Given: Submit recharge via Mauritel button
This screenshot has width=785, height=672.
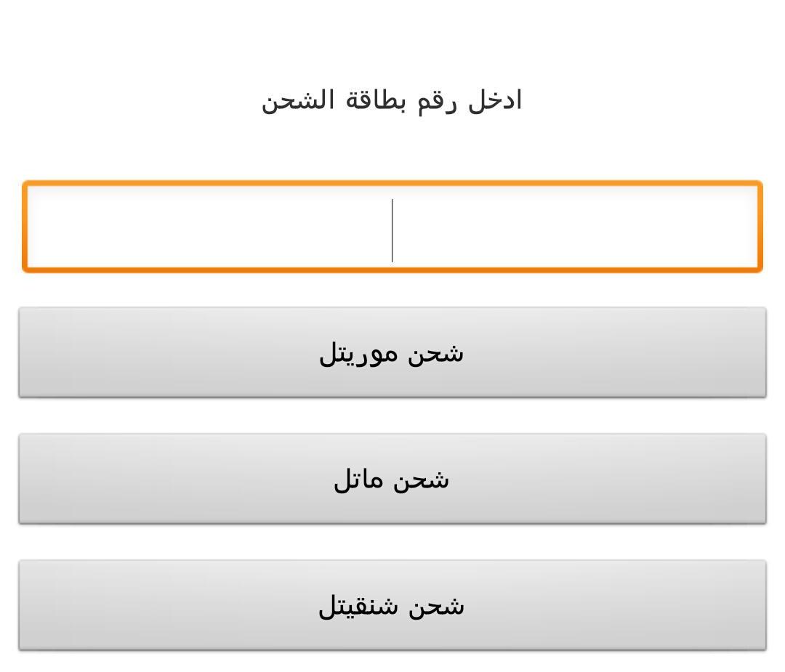Looking at the screenshot, I should tap(392, 352).
